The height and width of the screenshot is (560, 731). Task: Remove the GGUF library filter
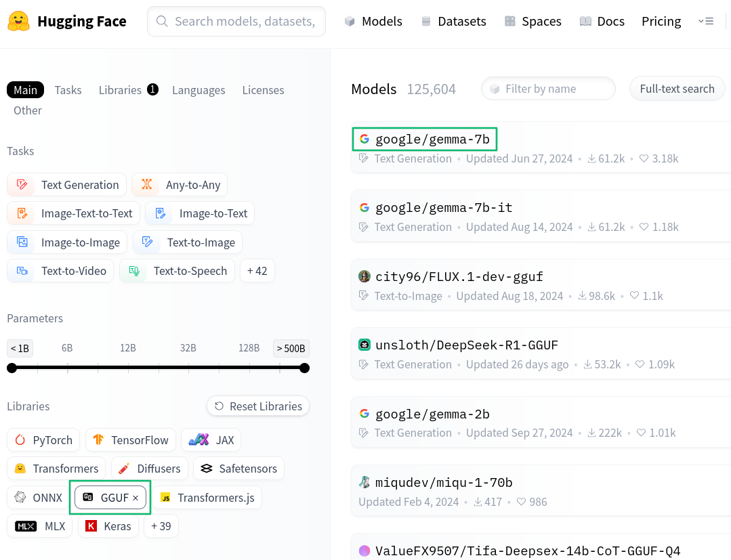pyautogui.click(x=135, y=498)
